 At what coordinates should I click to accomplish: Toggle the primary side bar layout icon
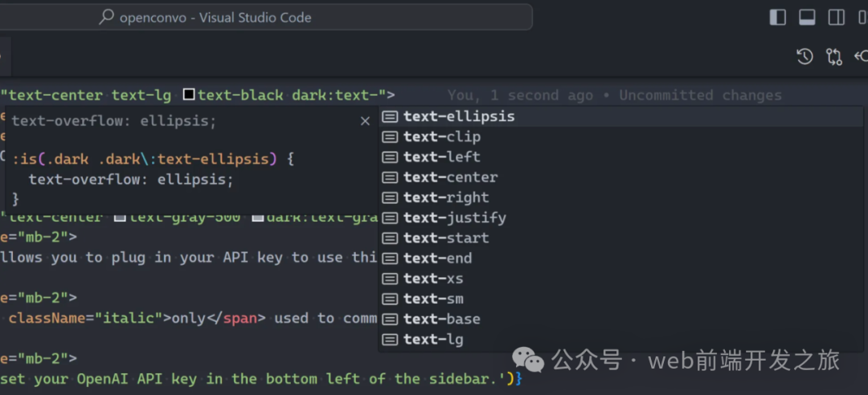777,17
